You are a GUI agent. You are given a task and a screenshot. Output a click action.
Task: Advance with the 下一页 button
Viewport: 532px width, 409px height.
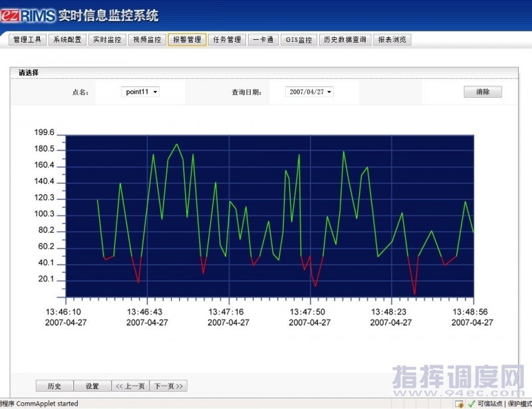[x=169, y=386]
